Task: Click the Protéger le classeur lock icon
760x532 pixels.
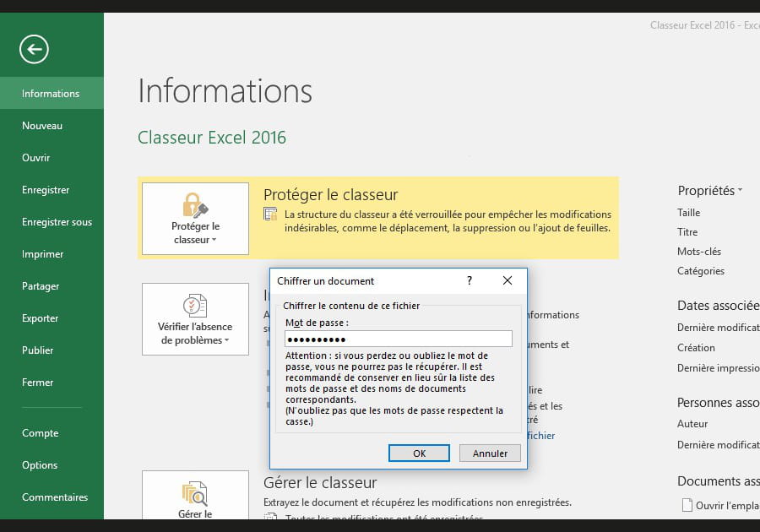Action: (x=195, y=204)
